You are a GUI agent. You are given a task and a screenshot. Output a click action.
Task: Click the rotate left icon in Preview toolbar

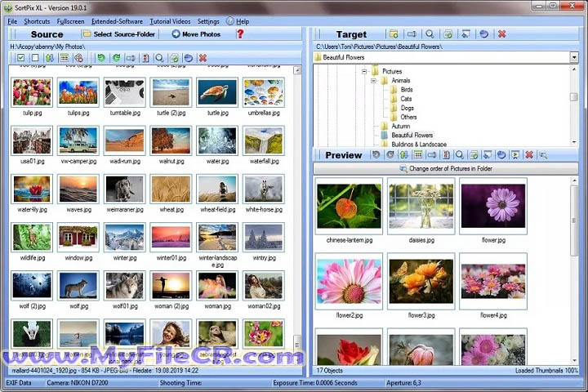pos(376,154)
